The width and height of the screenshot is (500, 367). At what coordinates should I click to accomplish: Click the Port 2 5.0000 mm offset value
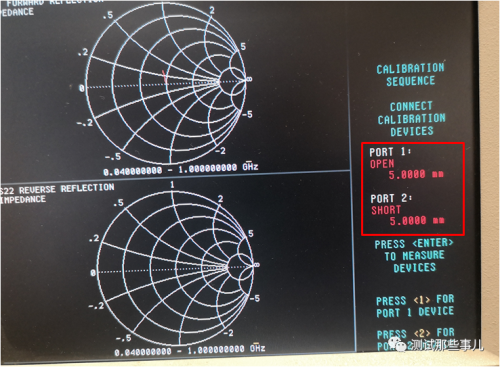coord(417,221)
